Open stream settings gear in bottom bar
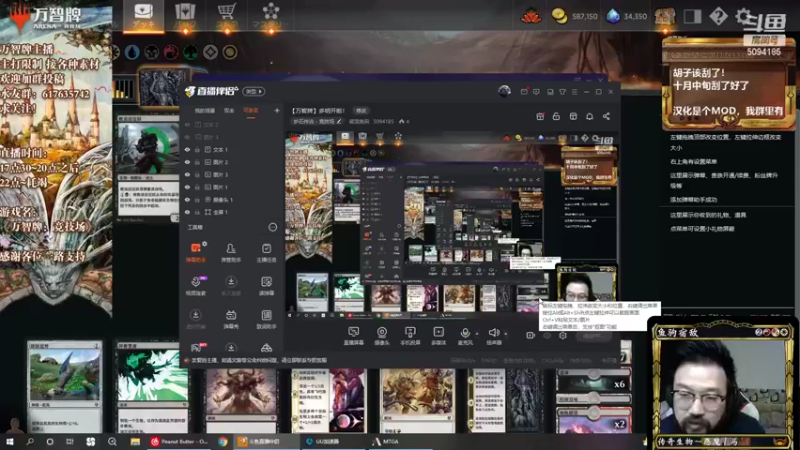Screen dimensions: 800x450 tap(563, 335)
